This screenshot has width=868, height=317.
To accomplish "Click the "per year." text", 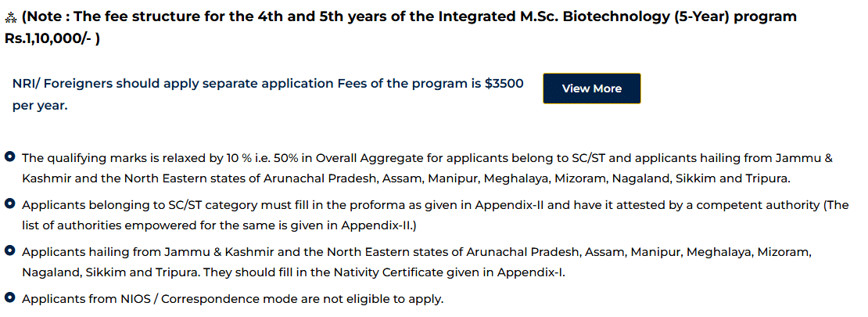I will pyautogui.click(x=40, y=106).
